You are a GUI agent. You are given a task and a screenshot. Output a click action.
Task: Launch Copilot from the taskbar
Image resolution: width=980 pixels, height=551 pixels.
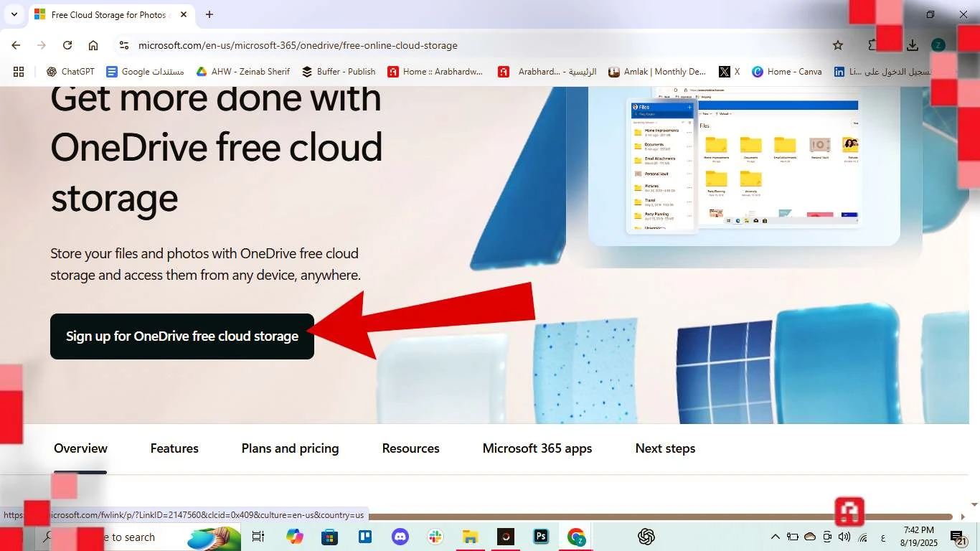click(x=295, y=537)
